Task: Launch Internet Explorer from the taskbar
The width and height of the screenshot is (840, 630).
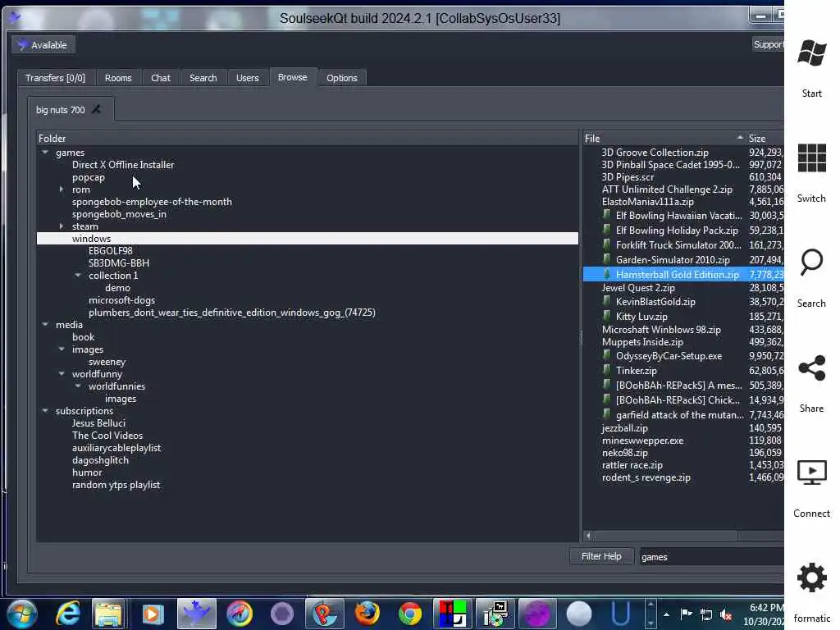Action: (68, 614)
